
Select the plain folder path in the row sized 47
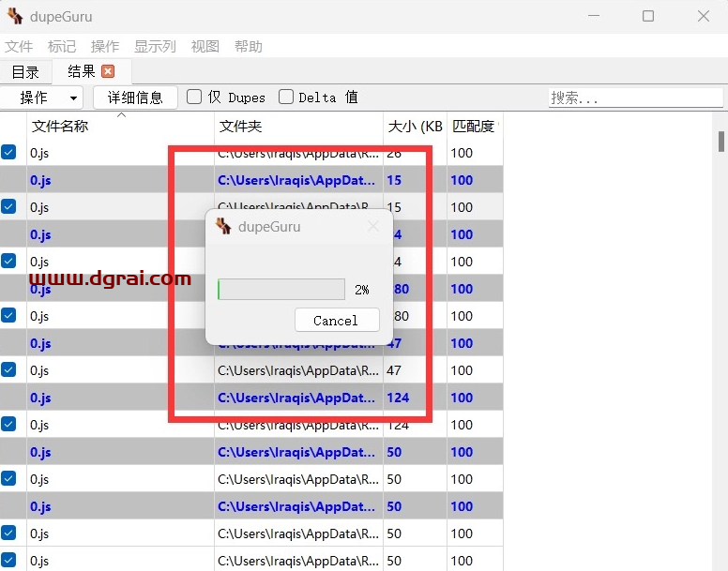(x=298, y=370)
